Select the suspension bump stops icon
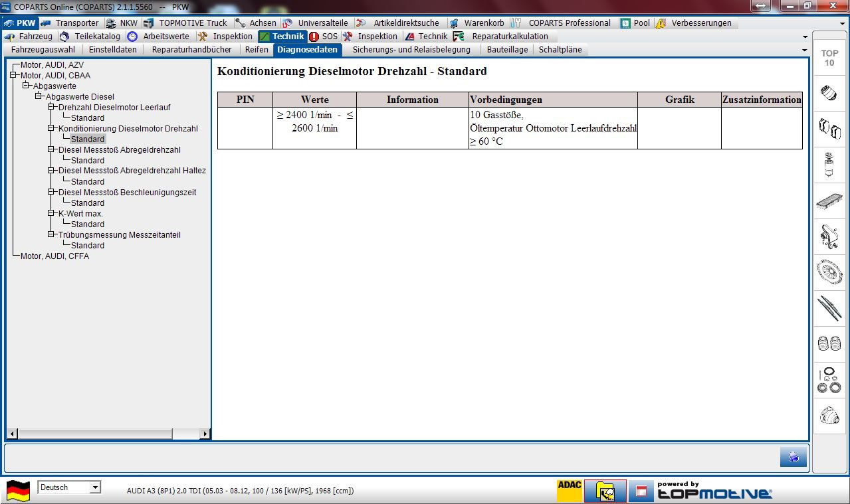Viewport: 850px width, 504px height. click(x=829, y=344)
